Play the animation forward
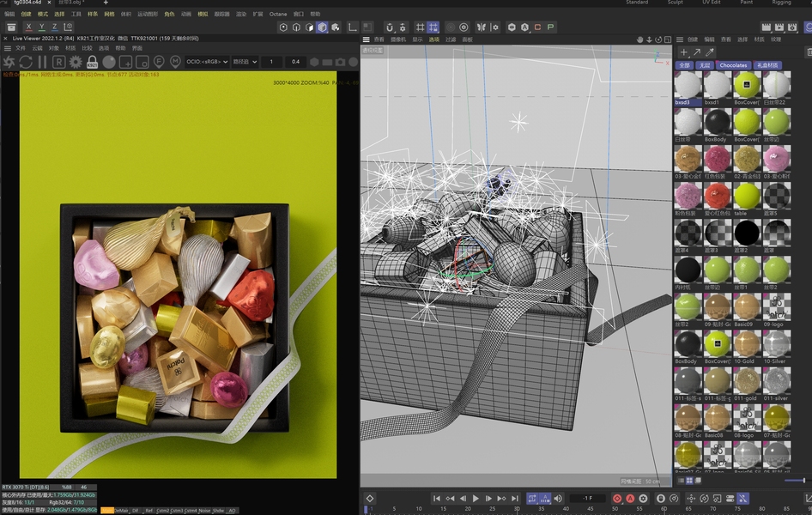 [476, 499]
